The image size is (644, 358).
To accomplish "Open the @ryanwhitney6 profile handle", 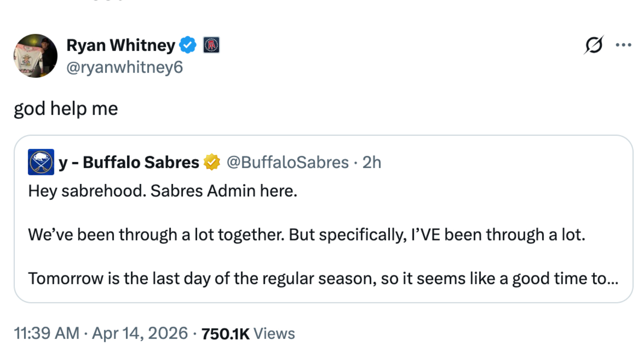I will tap(125, 67).
